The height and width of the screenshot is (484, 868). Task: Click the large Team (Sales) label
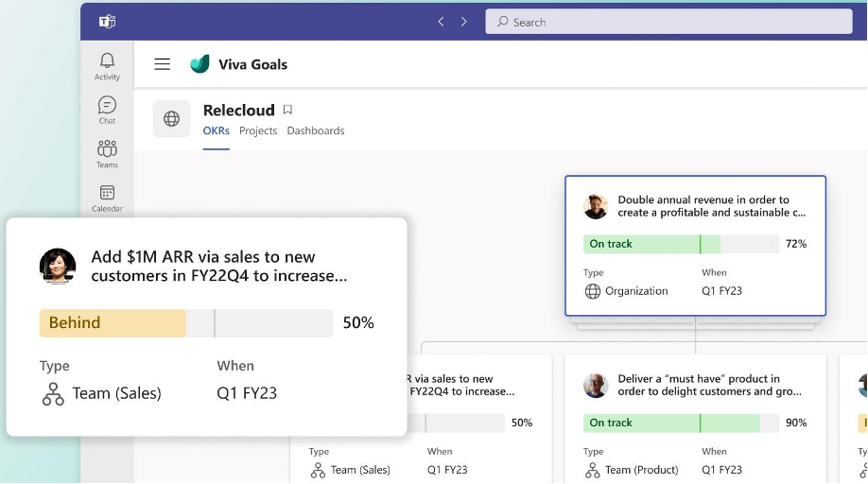pos(117,393)
